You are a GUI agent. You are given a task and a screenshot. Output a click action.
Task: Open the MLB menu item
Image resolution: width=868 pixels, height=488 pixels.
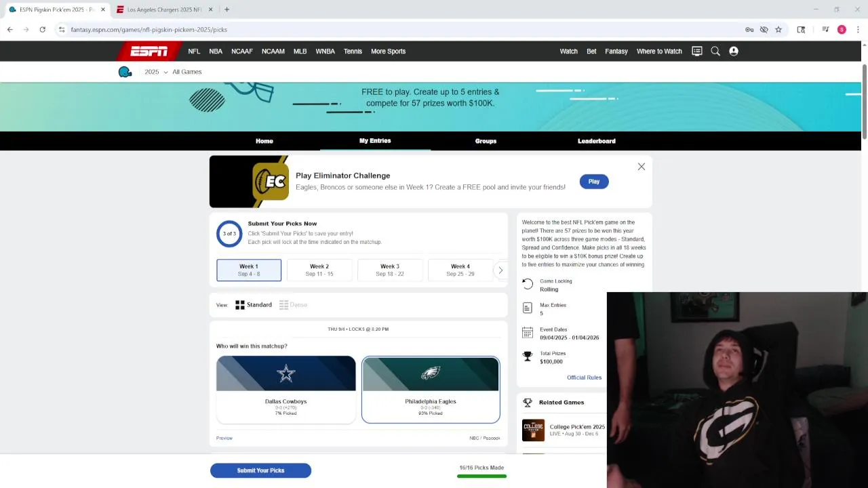click(x=300, y=51)
